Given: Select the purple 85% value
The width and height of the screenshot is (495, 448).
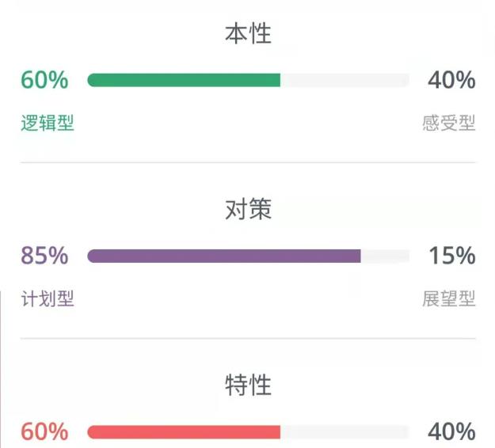Looking at the screenshot, I should click(44, 256).
